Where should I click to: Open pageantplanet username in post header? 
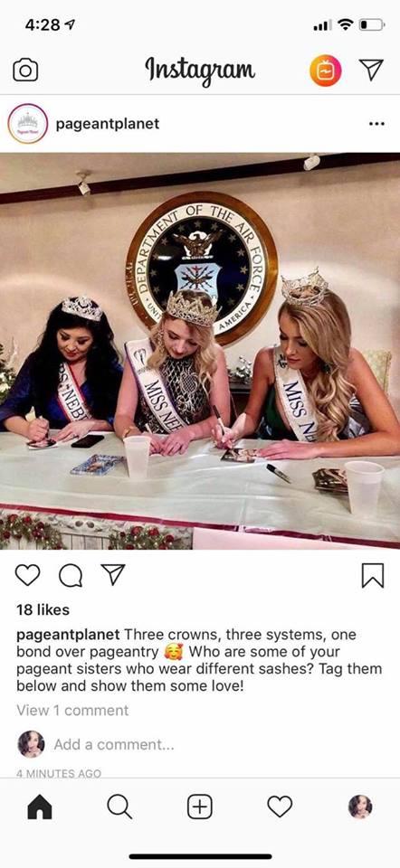pyautogui.click(x=108, y=124)
